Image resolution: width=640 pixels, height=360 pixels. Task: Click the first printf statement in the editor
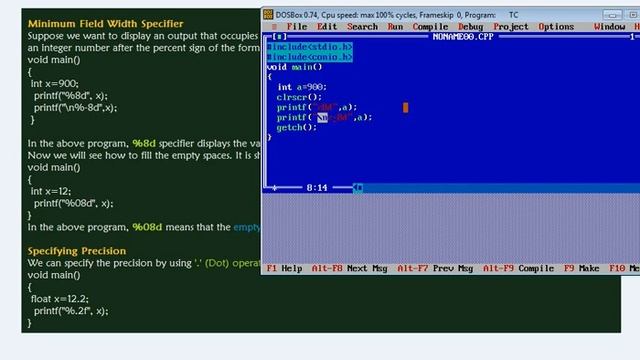317,107
